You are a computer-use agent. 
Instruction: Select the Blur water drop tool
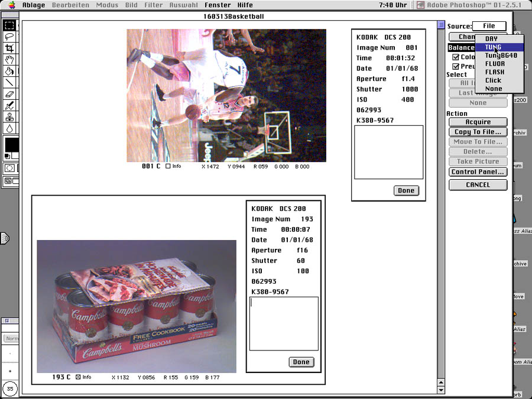(x=9, y=129)
